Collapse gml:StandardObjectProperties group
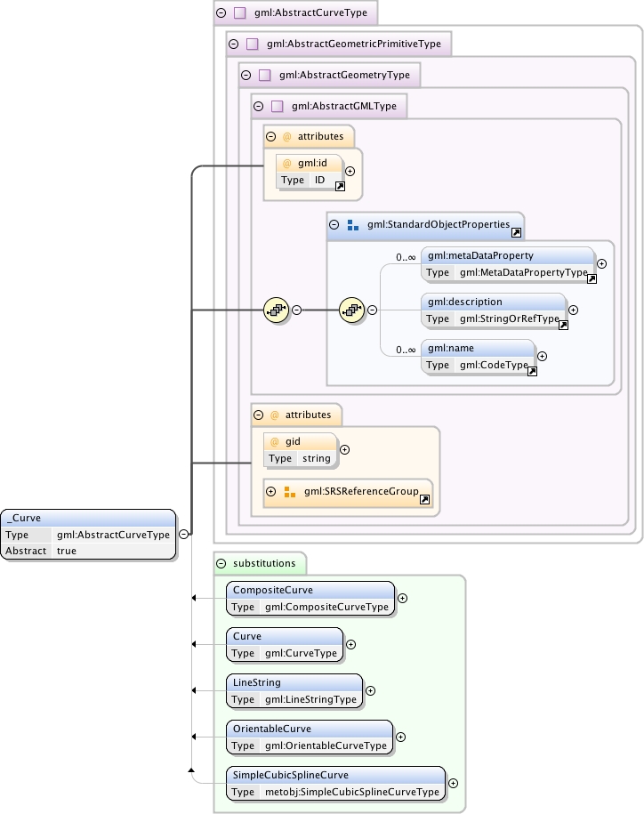This screenshot has width=644, height=814. pos(334,224)
